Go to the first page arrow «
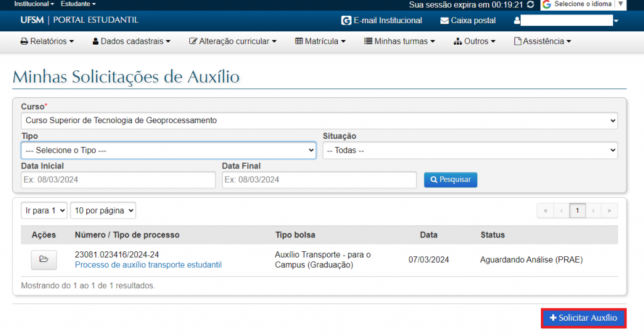The width and height of the screenshot is (644, 336). [545, 211]
